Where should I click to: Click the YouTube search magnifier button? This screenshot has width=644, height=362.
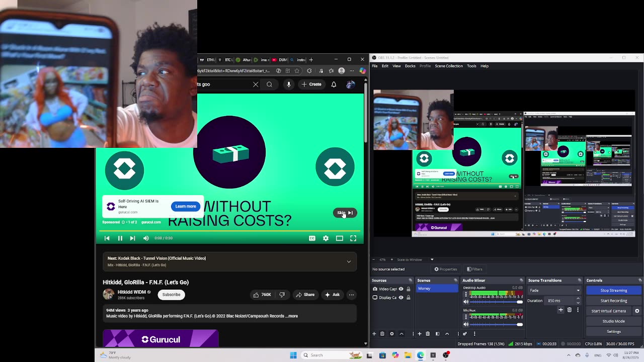tap(269, 84)
